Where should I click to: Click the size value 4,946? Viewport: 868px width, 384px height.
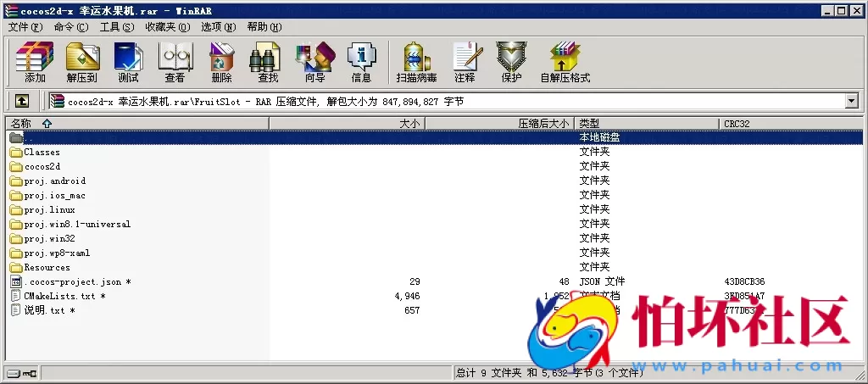coord(408,296)
